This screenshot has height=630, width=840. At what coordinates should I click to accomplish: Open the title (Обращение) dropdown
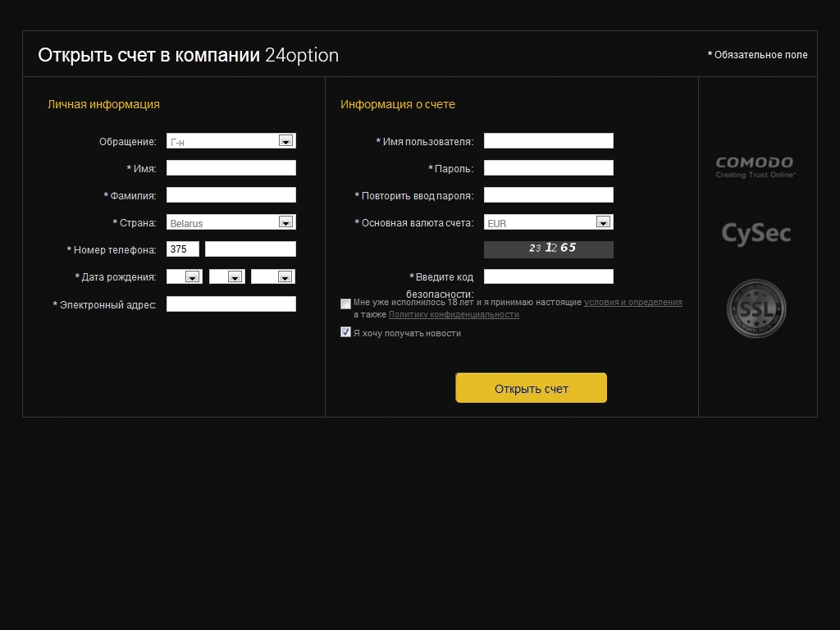tap(231, 141)
